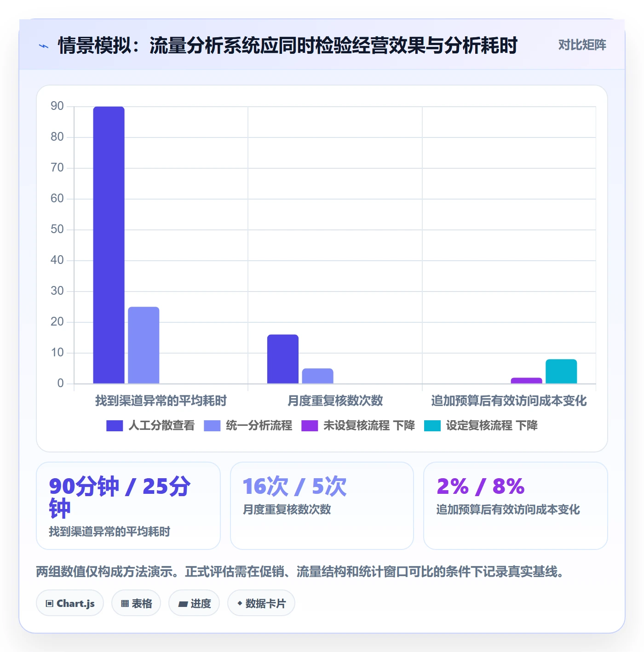Click the diamond icon in 数据卡片 chip
Image resolution: width=644 pixels, height=652 pixels.
(x=240, y=603)
